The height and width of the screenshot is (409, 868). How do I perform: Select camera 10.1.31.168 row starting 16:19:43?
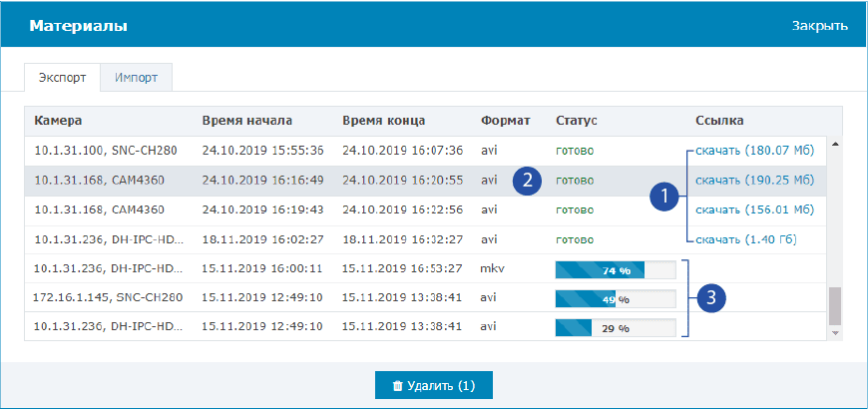pyautogui.click(x=425, y=210)
